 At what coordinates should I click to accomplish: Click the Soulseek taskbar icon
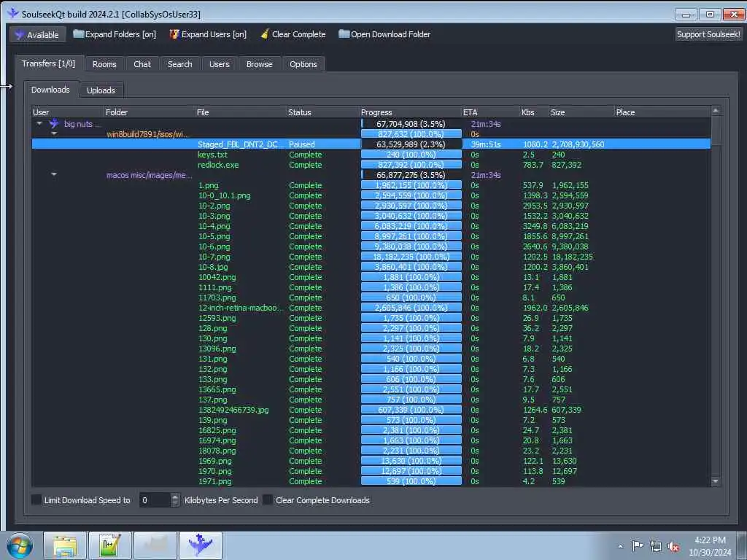tap(200, 545)
